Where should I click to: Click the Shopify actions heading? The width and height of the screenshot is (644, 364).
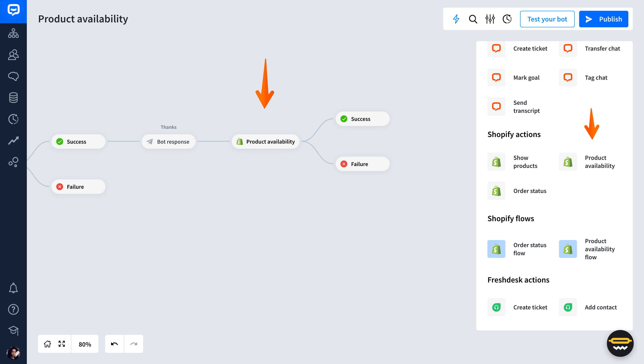(x=514, y=135)
